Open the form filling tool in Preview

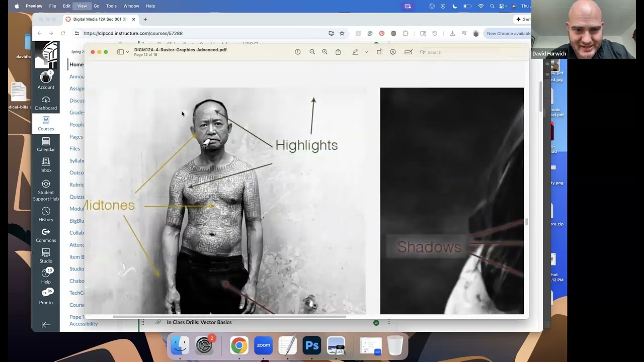point(409,52)
